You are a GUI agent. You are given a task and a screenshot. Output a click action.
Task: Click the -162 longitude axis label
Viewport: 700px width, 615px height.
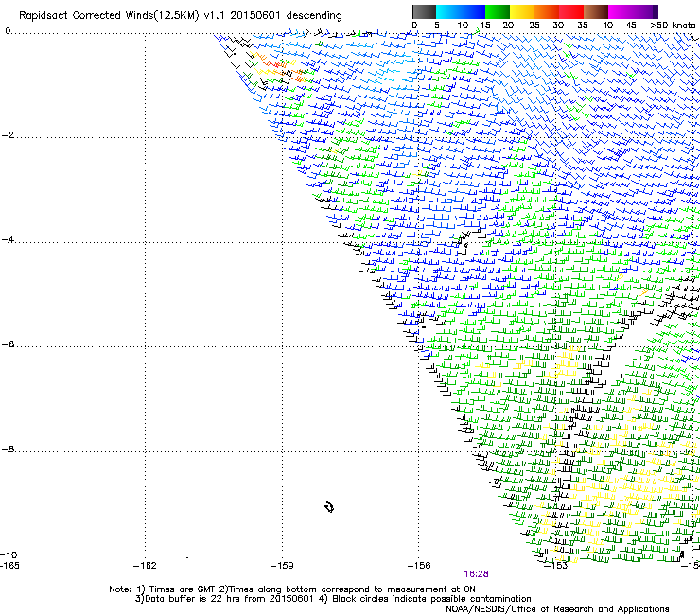pyautogui.click(x=145, y=566)
